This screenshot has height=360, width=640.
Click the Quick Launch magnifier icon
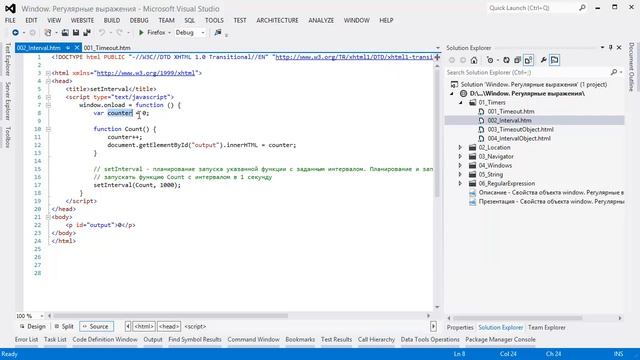pyautogui.click(x=582, y=8)
